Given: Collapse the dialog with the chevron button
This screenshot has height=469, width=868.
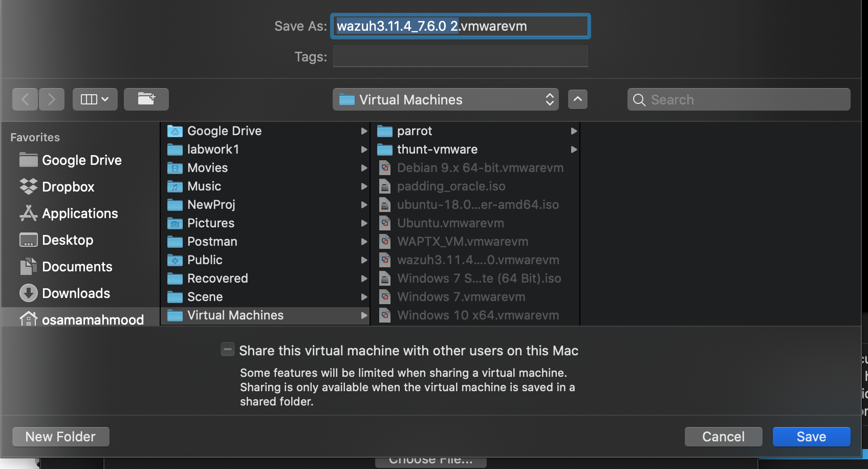Looking at the screenshot, I should click(578, 99).
